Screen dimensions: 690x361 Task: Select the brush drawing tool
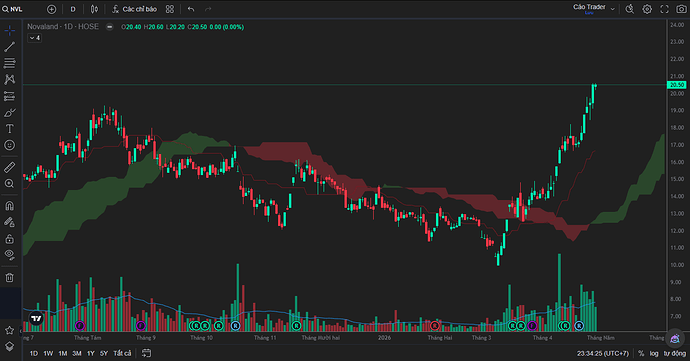pos(9,113)
